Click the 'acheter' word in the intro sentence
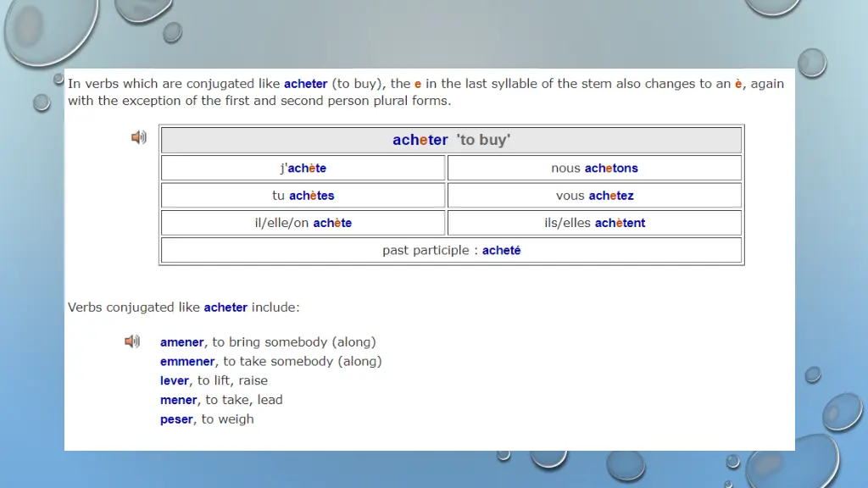Viewport: 868px width, 488px height. 305,84
